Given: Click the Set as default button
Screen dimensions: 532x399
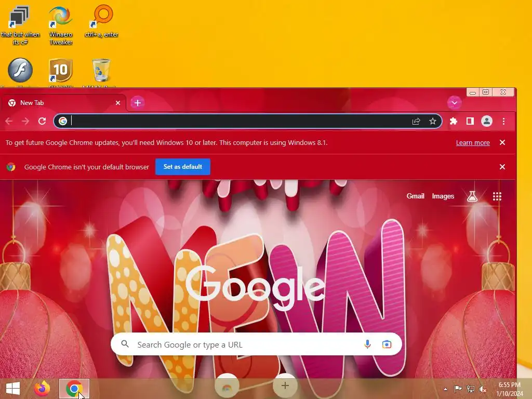Looking at the screenshot, I should tap(182, 167).
